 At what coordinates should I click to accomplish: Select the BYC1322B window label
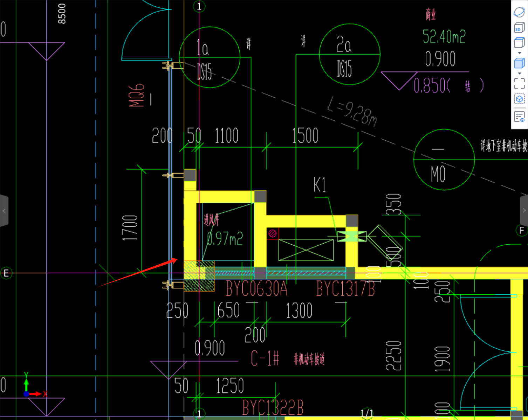pos(273,408)
